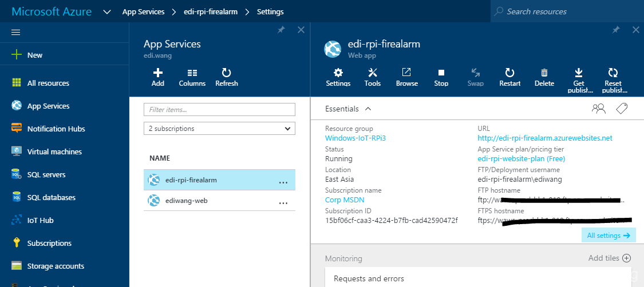This screenshot has height=287, width=644.
Task: Click Add tiles in Monitoring
Action: [609, 258]
